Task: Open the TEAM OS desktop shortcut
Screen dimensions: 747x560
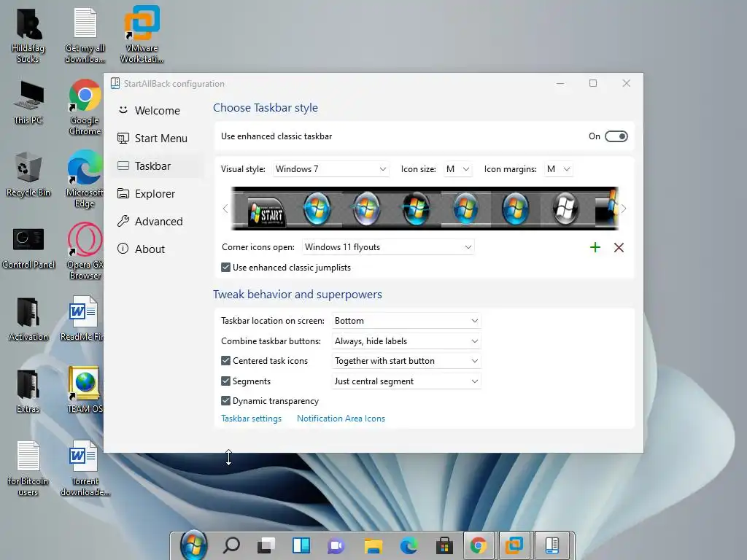Action: click(85, 390)
